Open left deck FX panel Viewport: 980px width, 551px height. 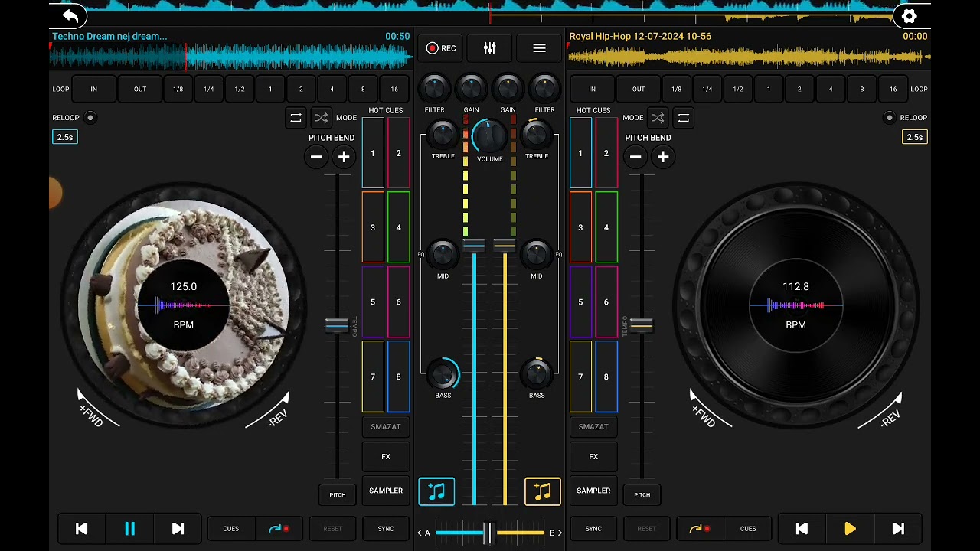(x=386, y=457)
